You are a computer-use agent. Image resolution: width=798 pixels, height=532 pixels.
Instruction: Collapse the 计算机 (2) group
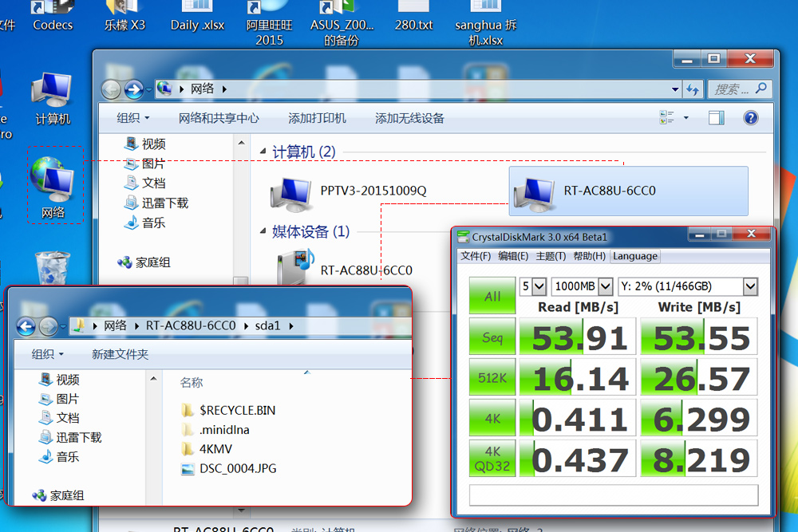(x=264, y=152)
